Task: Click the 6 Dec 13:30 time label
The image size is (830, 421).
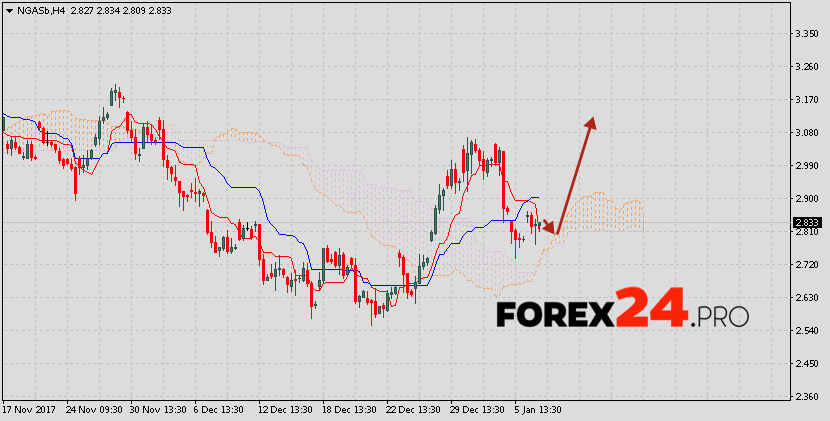Action: [x=216, y=410]
